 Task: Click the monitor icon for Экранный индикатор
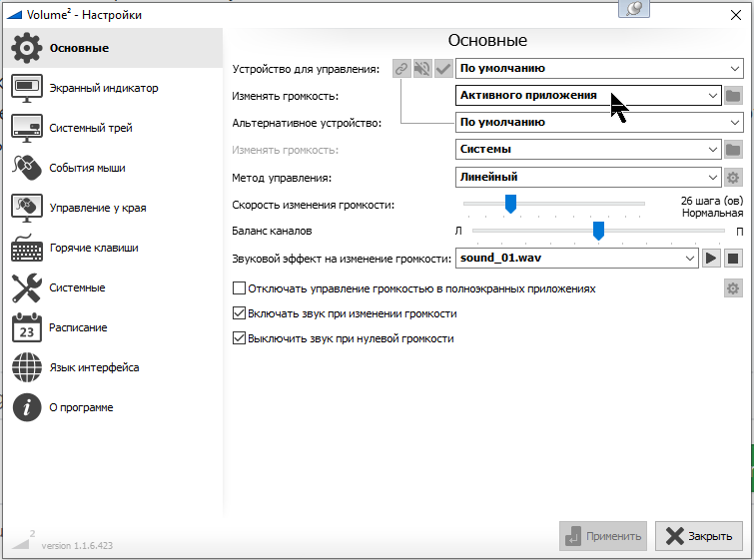click(26, 88)
